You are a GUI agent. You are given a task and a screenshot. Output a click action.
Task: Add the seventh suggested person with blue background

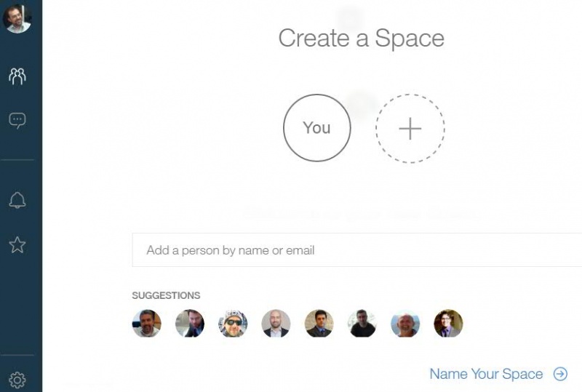405,324
